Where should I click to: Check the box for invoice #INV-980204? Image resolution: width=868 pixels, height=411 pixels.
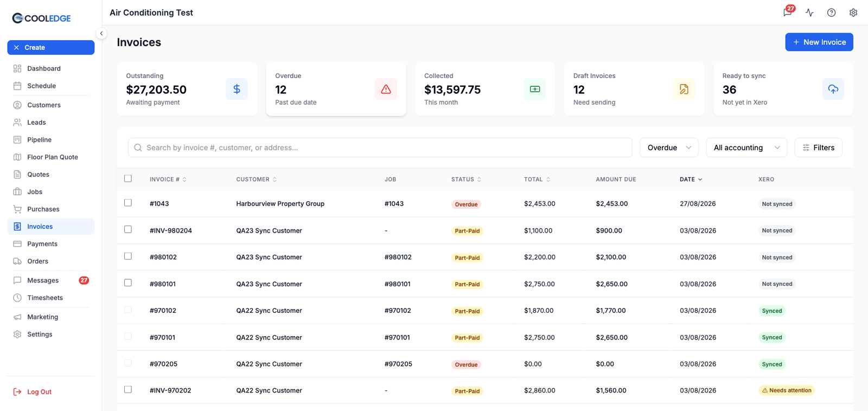[x=128, y=229]
